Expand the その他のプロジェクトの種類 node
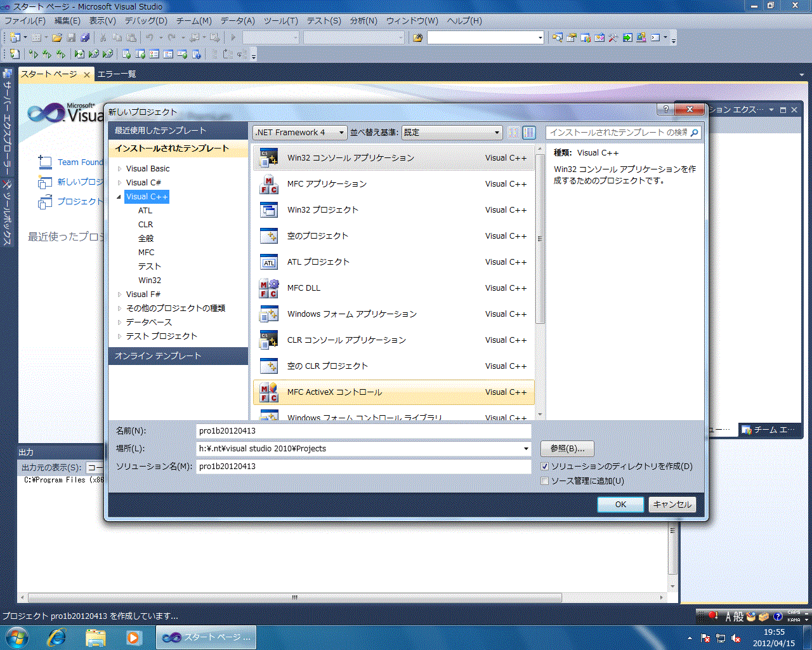The height and width of the screenshot is (650, 812). click(119, 308)
